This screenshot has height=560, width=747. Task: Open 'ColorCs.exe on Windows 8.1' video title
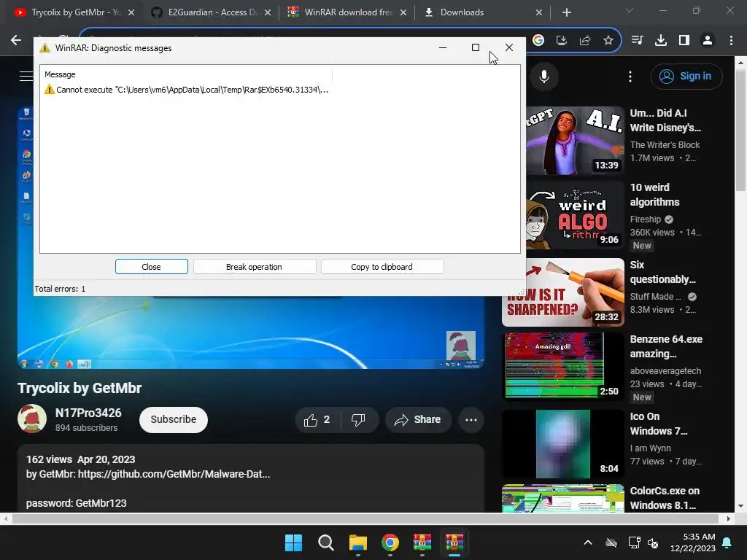665,498
